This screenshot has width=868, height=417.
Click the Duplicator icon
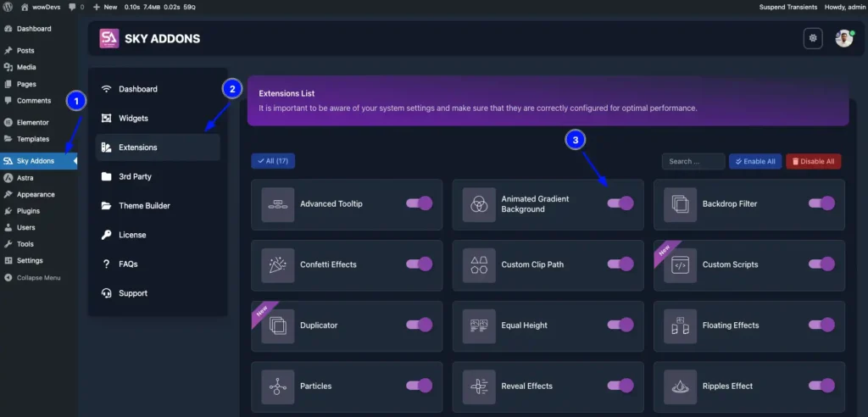click(x=278, y=326)
